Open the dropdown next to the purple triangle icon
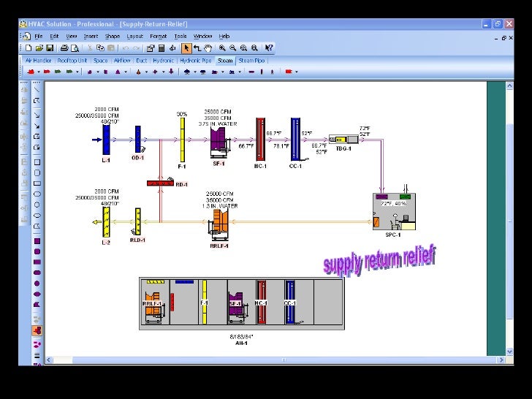 coord(126,72)
